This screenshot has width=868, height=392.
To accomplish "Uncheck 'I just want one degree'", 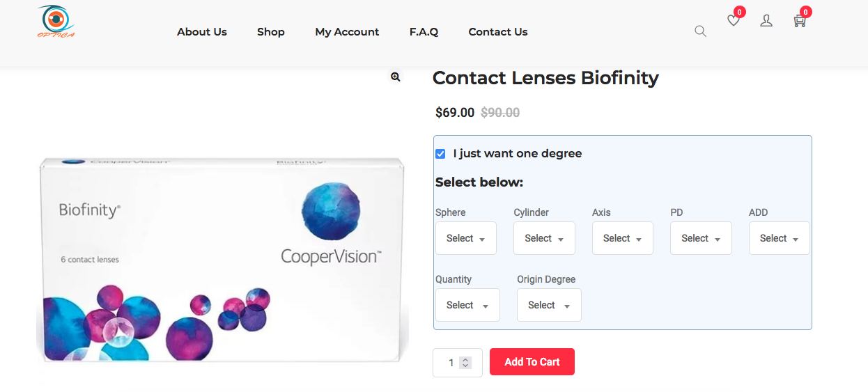I will point(440,154).
